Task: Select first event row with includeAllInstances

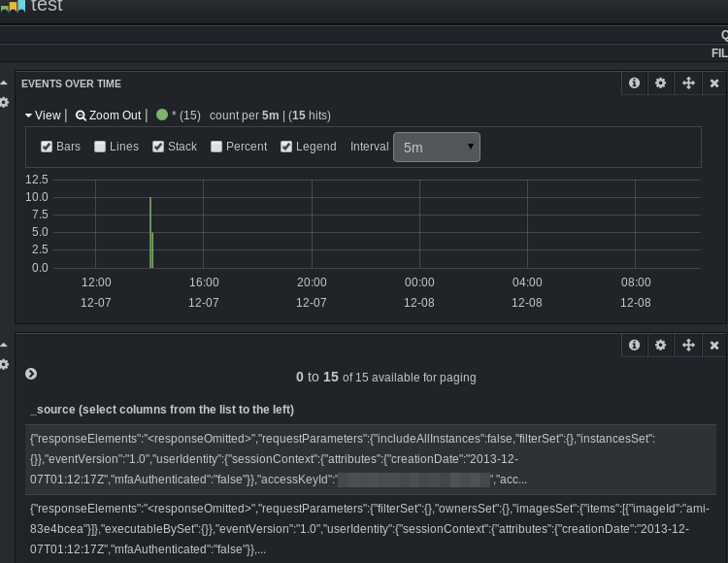Action: [371, 459]
